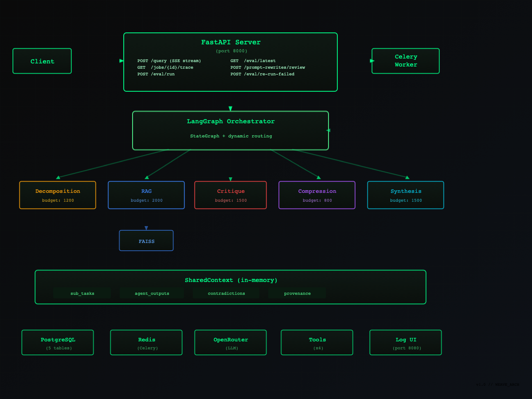Select the provenance chip
This screenshot has height=399, width=532.
tap(297, 293)
